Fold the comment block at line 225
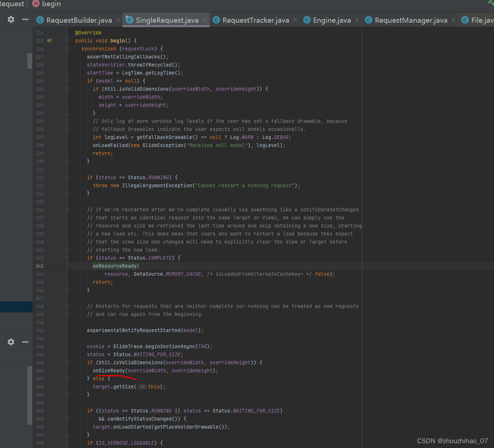Screen dimensions: 494x448 [67, 121]
